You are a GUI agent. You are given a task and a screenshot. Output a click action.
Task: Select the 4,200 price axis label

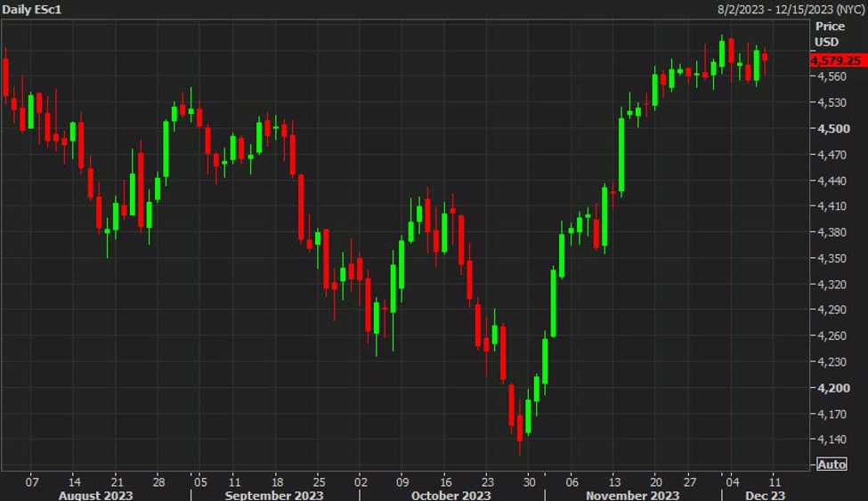[x=833, y=388]
